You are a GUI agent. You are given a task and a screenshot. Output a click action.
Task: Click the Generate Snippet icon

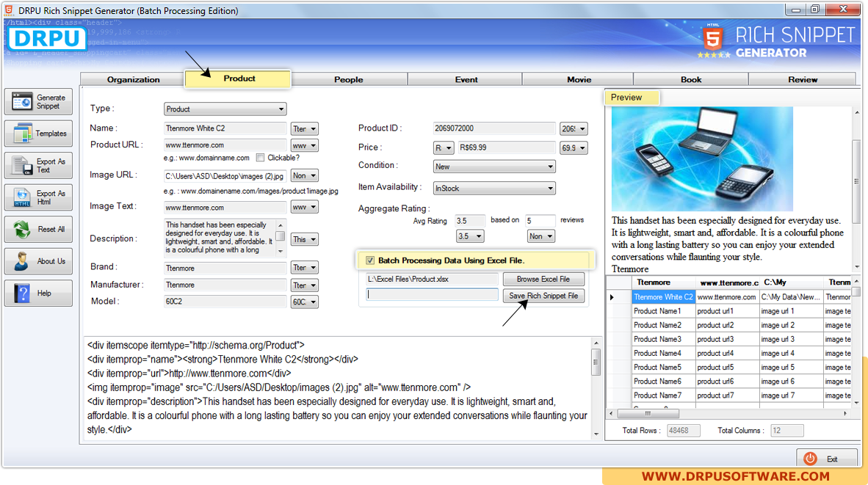[x=23, y=102]
